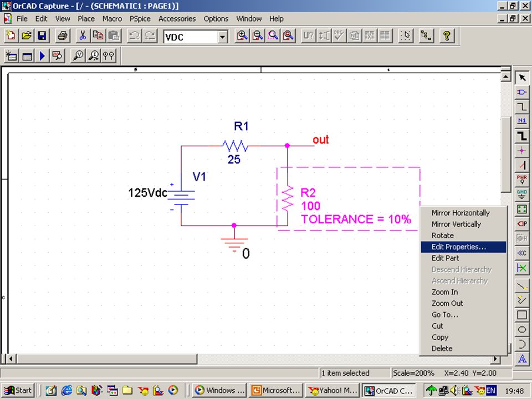
Task: Click the Windows Start button
Action: coord(17,391)
